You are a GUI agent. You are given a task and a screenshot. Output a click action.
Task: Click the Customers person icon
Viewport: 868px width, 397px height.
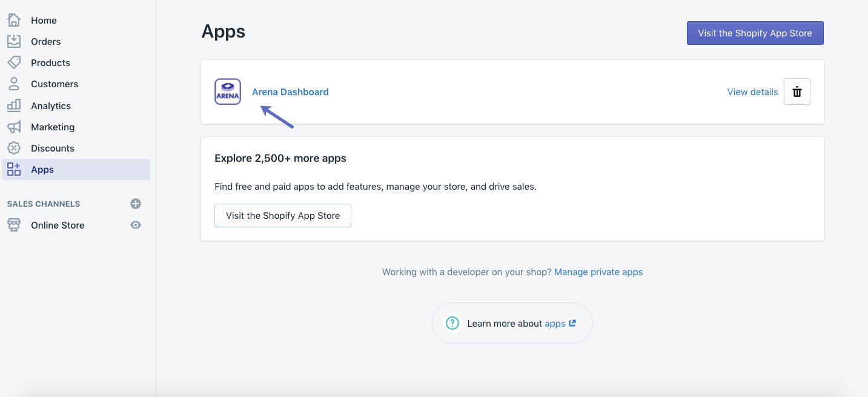[13, 84]
